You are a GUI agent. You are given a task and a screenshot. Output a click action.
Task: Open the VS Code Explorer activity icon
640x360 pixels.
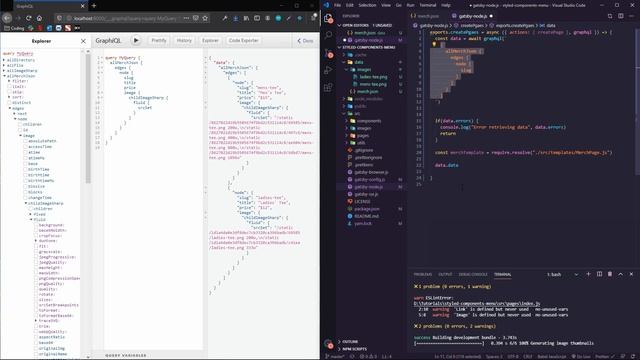tap(328, 18)
